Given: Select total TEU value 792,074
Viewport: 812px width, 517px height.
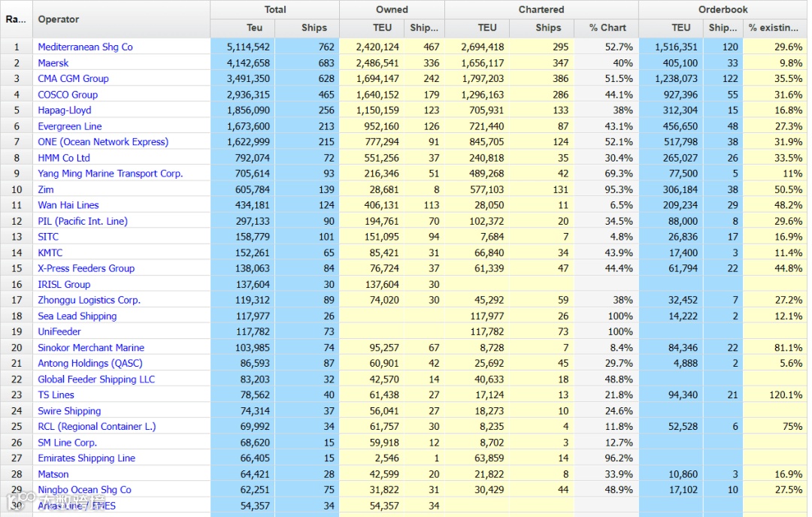Looking at the screenshot, I should 252,158.
